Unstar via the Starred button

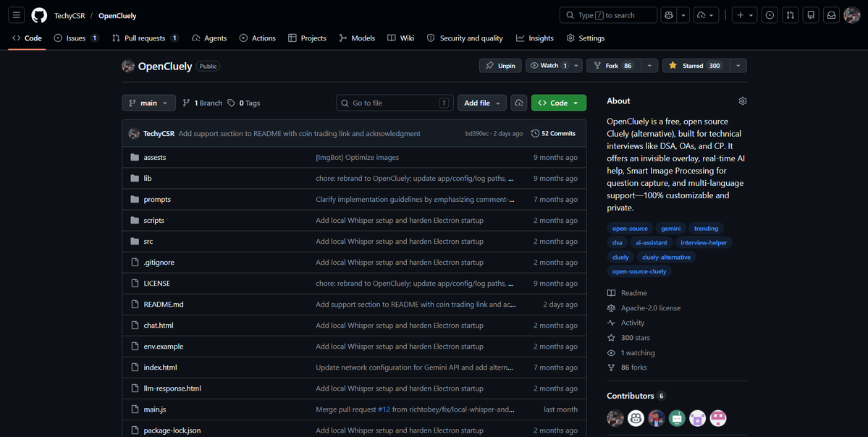(x=696, y=65)
